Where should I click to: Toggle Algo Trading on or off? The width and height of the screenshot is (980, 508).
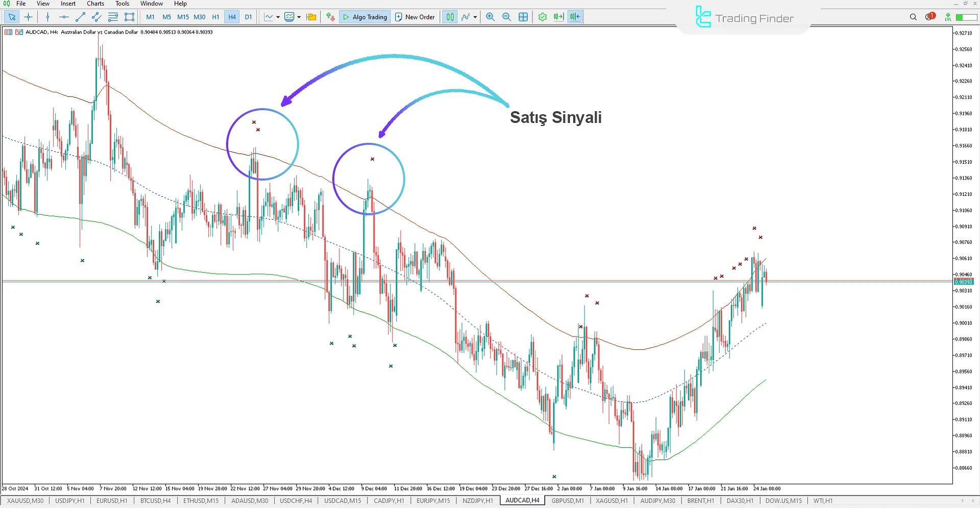pos(364,17)
